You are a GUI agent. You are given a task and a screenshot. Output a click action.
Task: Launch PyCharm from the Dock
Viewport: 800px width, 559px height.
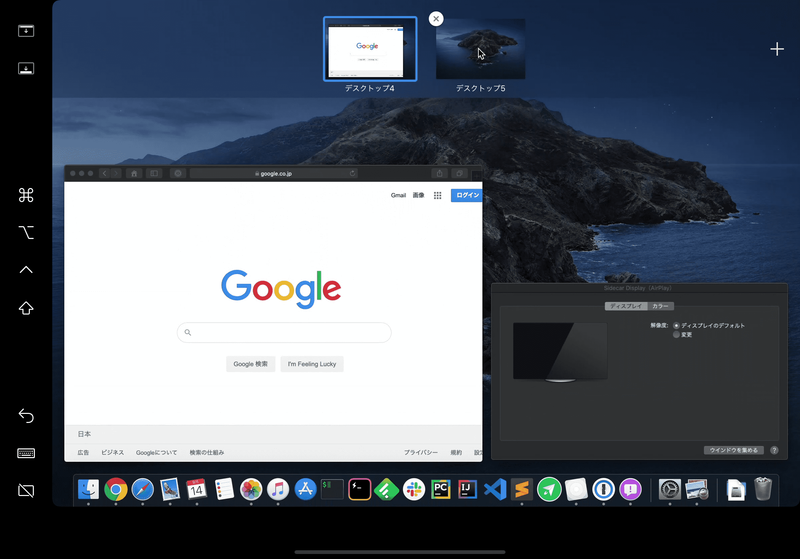pos(441,490)
